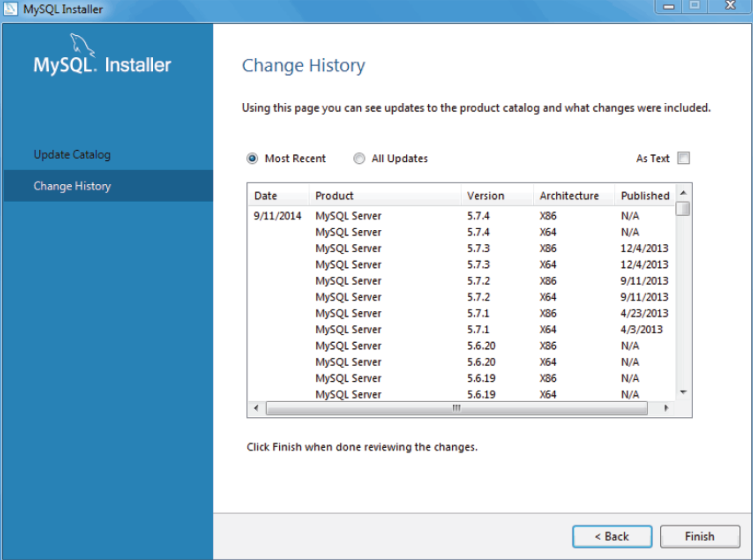Click the Back button

(612, 536)
